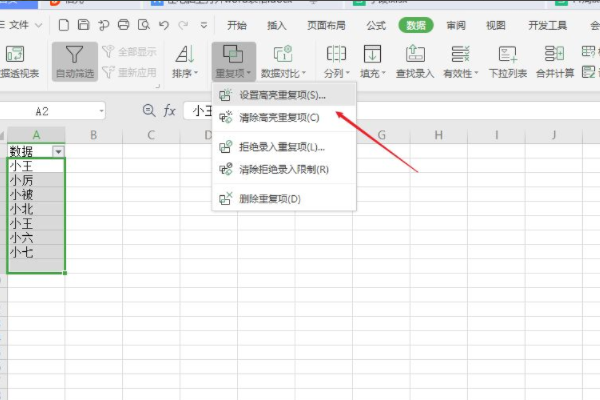Select column I header
Image resolution: width=600 pixels, height=400 pixels.
coord(496,135)
